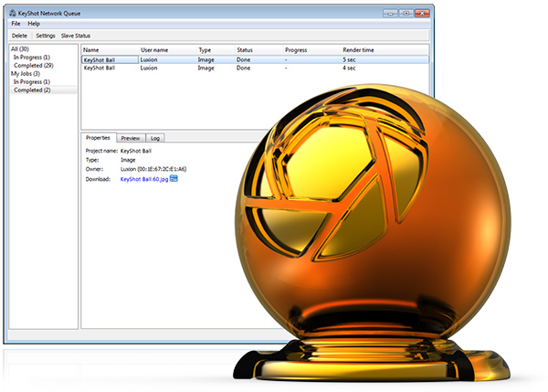Select the My Jobs (3) item
This screenshot has width=548, height=392.
[26, 73]
